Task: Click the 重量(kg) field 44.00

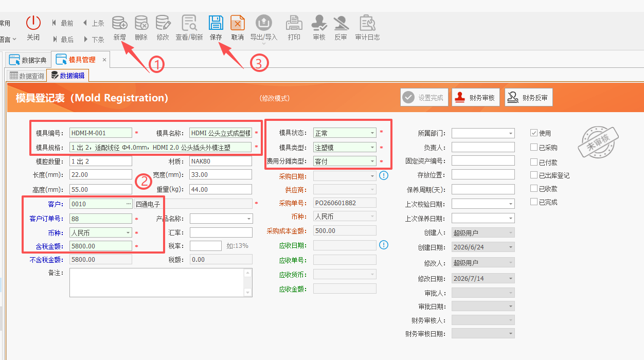Action: [221, 189]
